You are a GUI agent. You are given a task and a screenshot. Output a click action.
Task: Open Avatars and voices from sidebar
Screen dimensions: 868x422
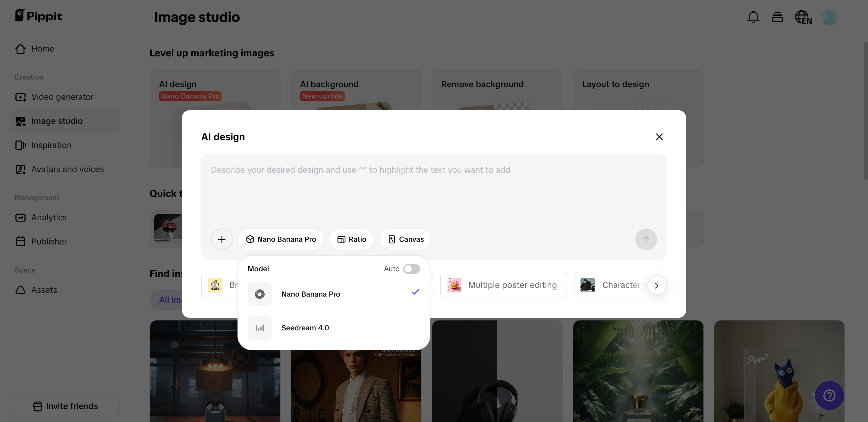coord(68,169)
